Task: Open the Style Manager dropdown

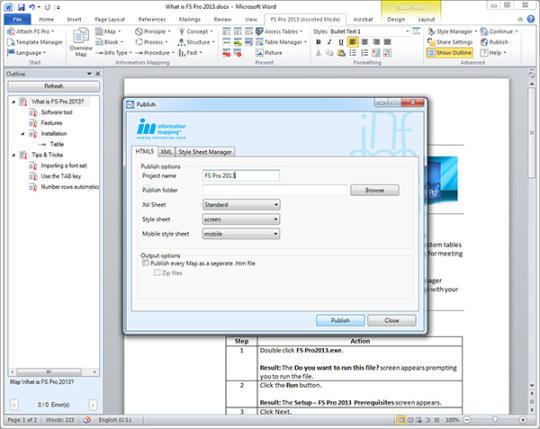Action: (x=452, y=31)
